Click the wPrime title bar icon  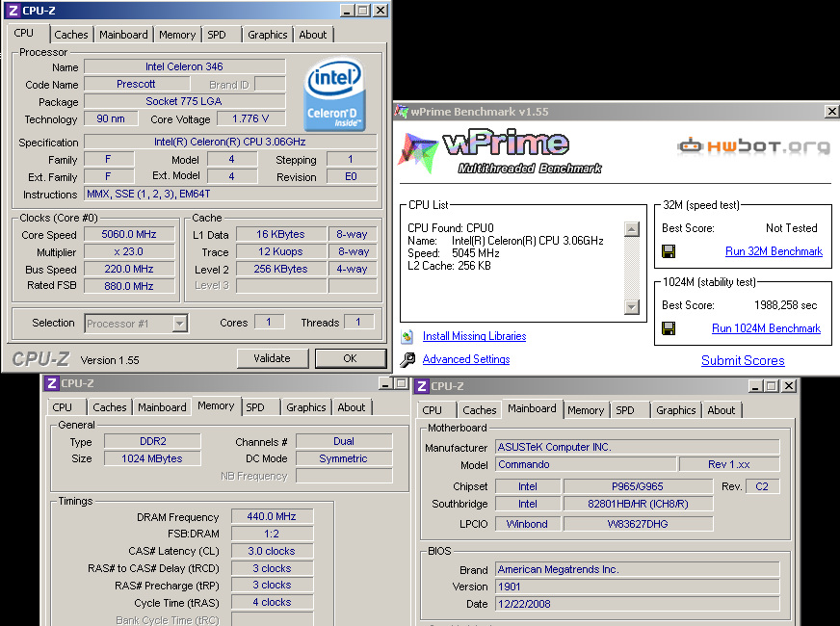(402, 112)
